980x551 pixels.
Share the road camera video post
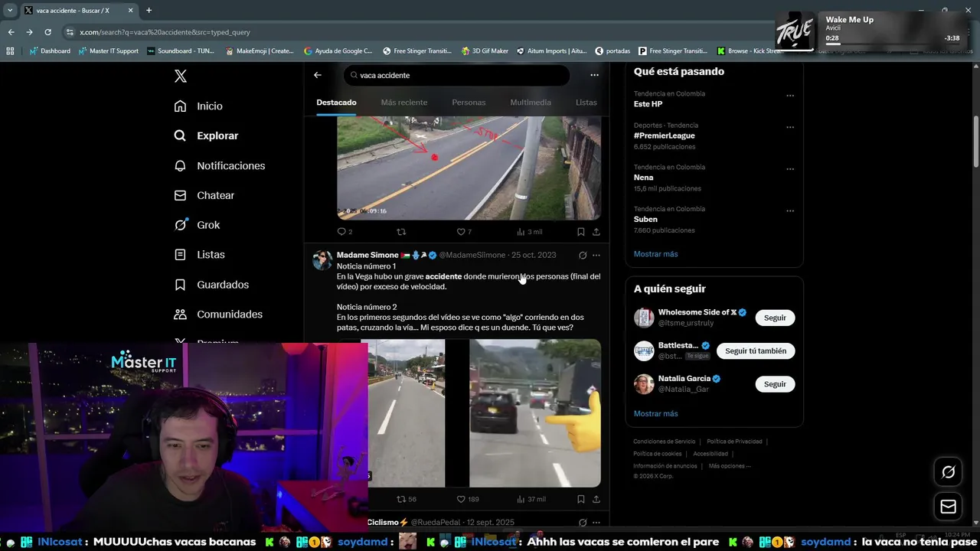596,232
